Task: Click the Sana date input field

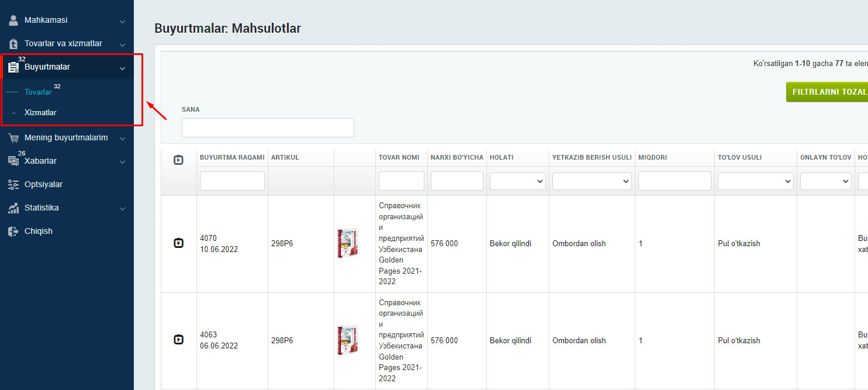Action: click(268, 127)
